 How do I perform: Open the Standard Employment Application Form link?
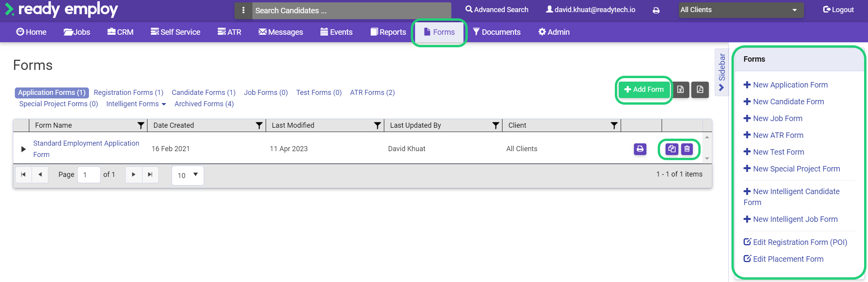point(86,149)
